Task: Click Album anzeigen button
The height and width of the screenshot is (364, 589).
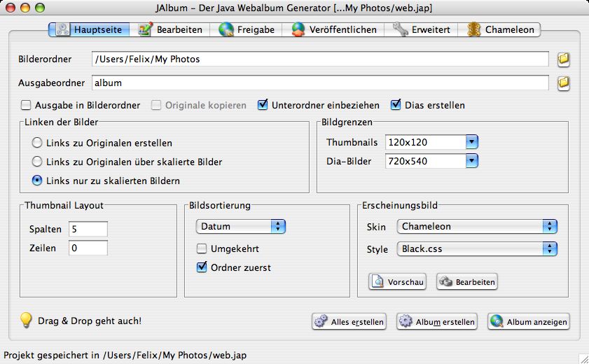Action: (529, 321)
